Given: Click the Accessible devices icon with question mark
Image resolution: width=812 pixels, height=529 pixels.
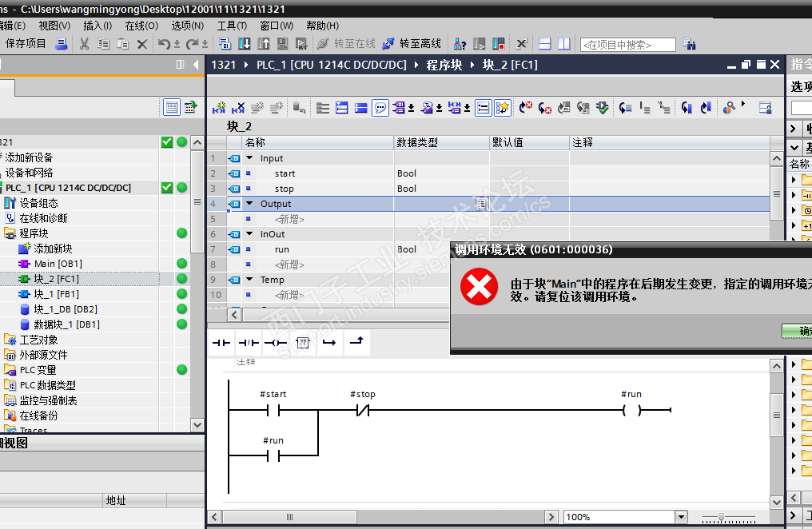Looking at the screenshot, I should (x=460, y=44).
